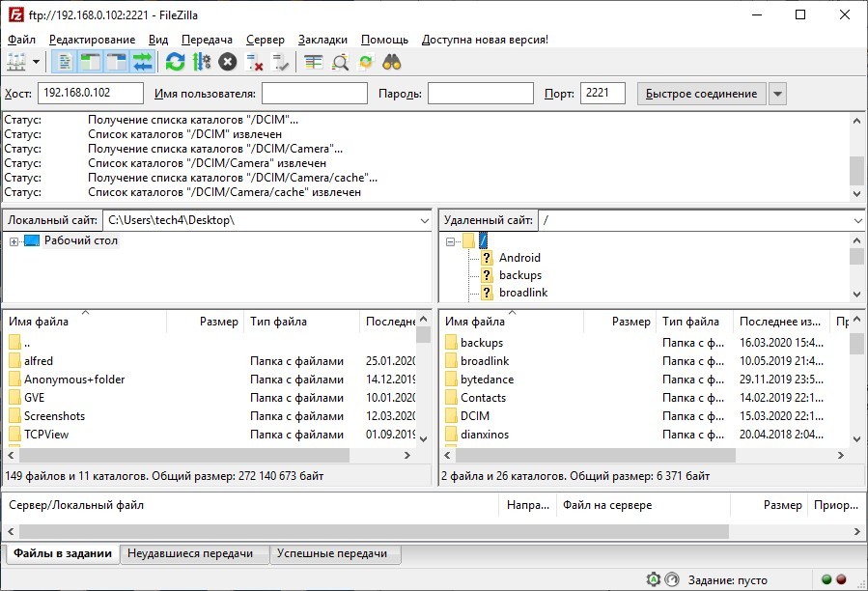Image resolution: width=868 pixels, height=591 pixels.
Task: Select broadlink folder in remote tree
Action: 523,293
